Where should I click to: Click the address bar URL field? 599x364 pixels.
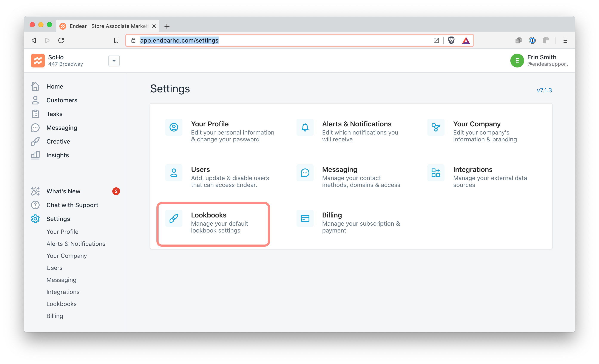[x=299, y=40]
